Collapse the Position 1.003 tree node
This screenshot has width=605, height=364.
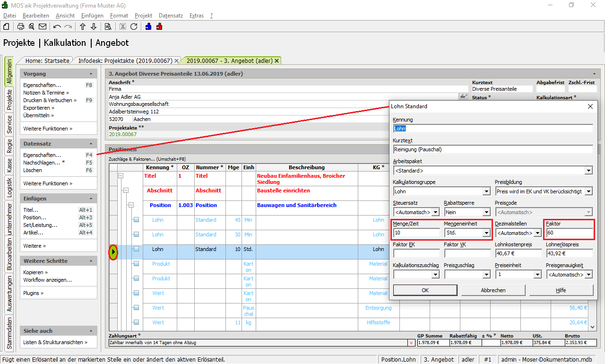(131, 205)
